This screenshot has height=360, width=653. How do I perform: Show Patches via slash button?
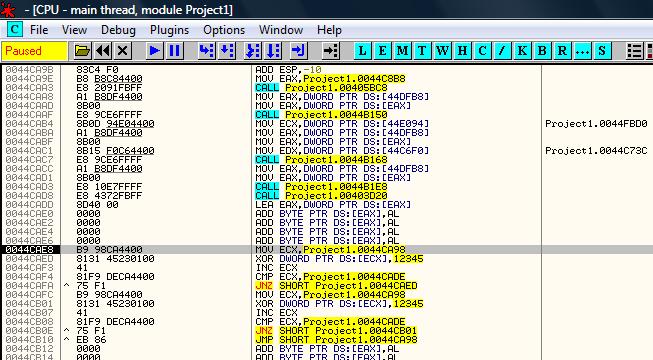pos(502,51)
